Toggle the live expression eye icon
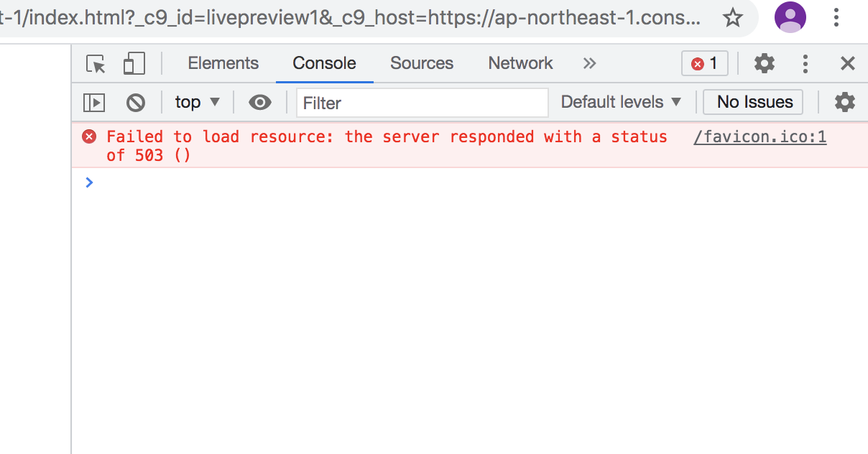 (x=260, y=103)
